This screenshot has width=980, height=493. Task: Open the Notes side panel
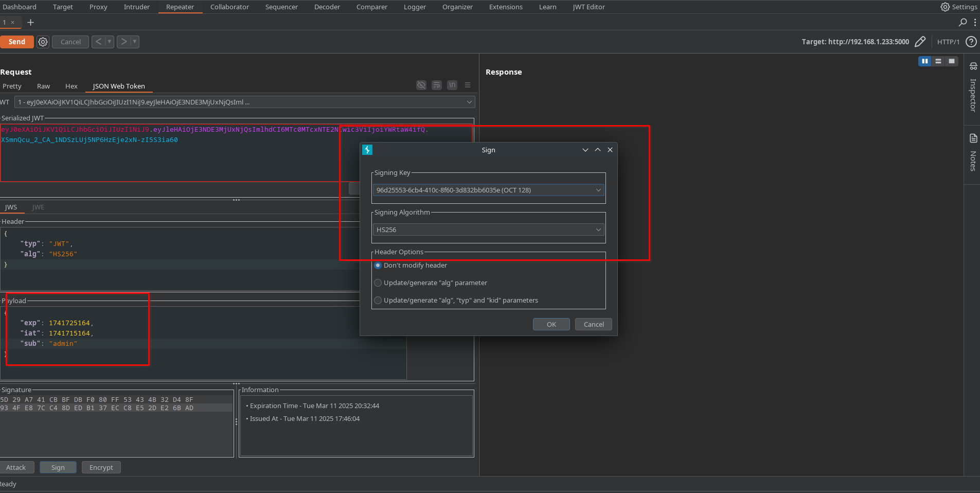point(973,153)
